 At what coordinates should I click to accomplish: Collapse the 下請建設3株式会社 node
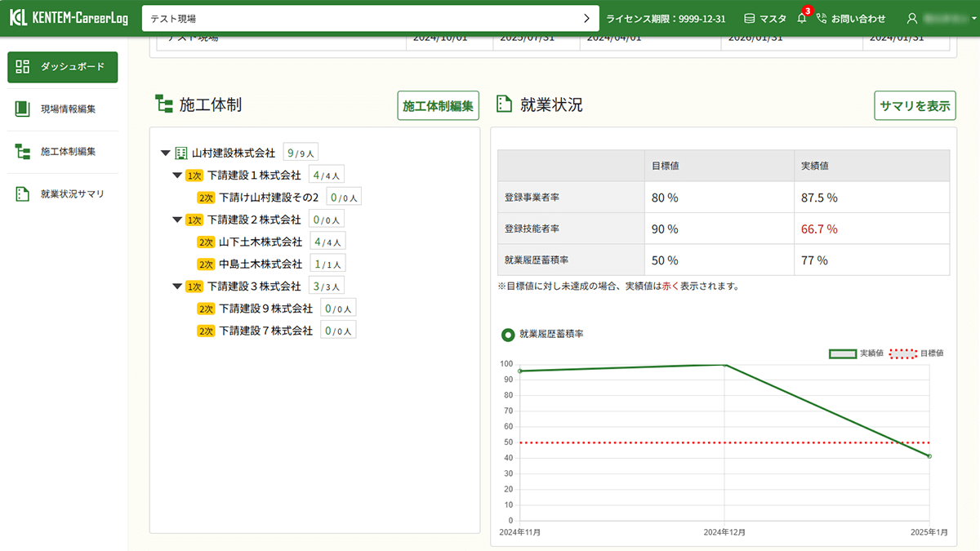point(177,285)
